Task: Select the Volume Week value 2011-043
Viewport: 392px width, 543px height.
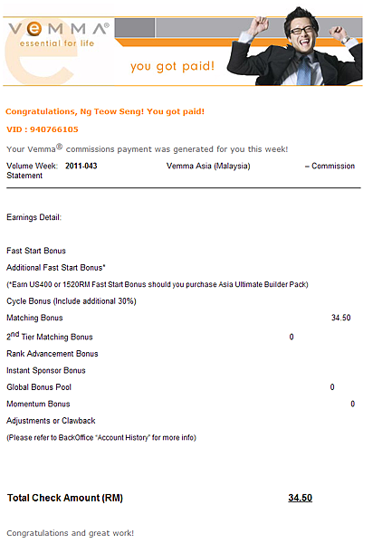Action: click(x=81, y=166)
